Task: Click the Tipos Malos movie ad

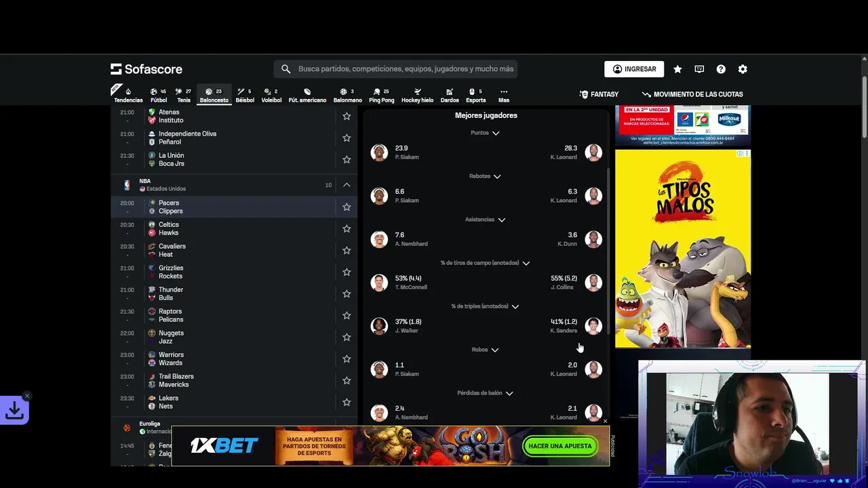Action: point(683,249)
